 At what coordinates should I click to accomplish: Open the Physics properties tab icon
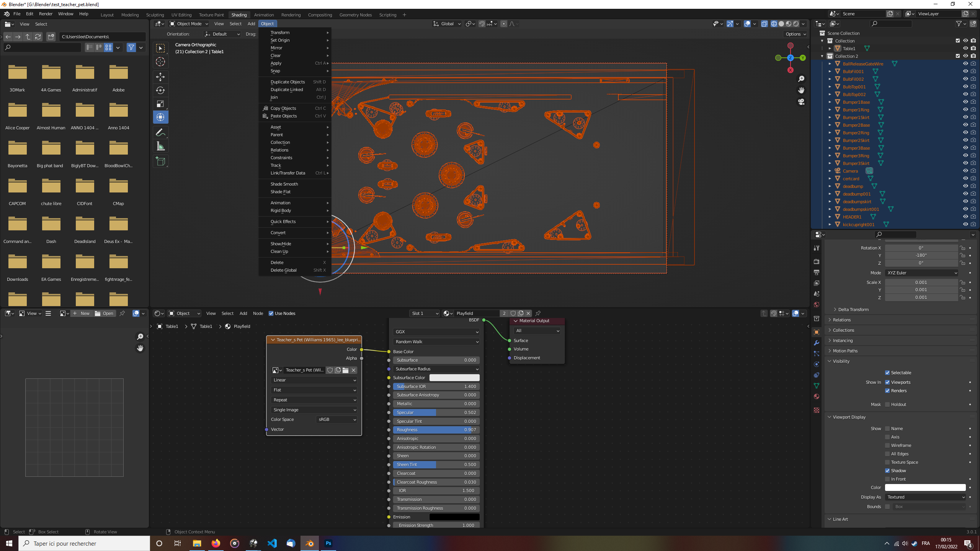pos(817,364)
